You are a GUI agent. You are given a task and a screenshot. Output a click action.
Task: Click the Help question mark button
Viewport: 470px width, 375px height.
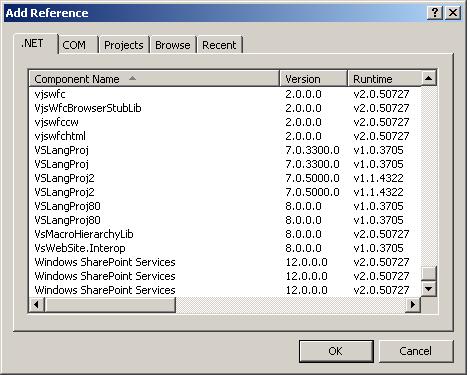click(x=435, y=13)
